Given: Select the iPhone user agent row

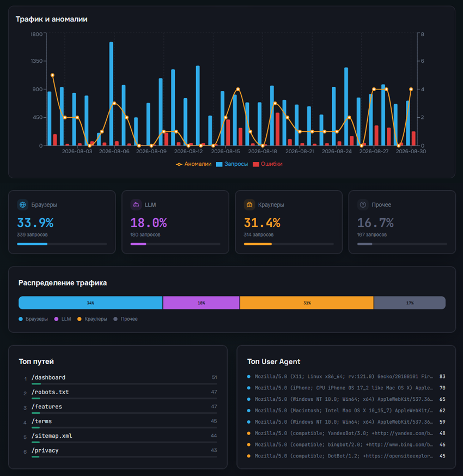Looking at the screenshot, I should [346, 388].
